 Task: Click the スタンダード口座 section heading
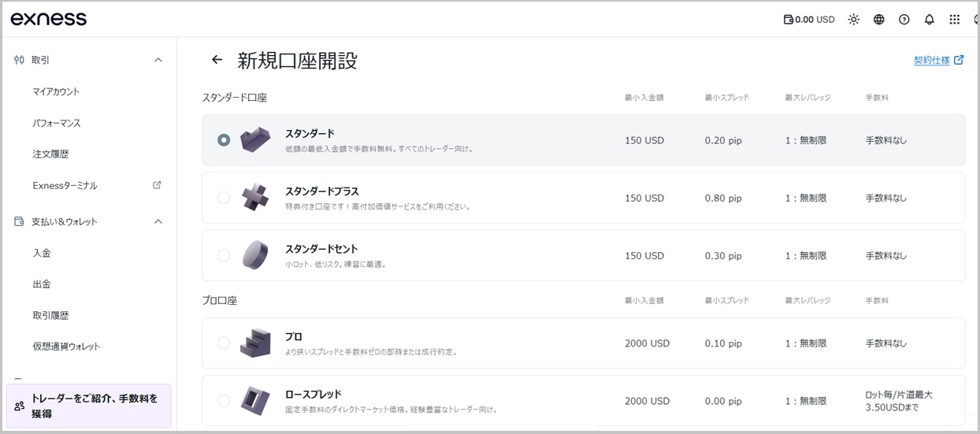click(x=235, y=98)
